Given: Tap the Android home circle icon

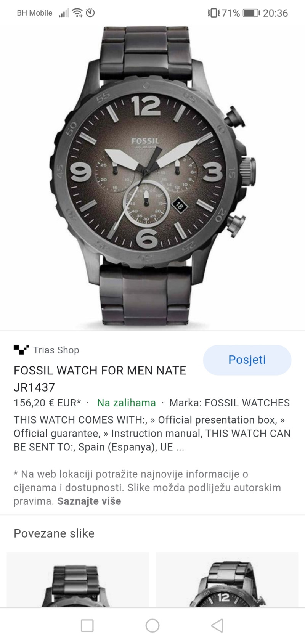Looking at the screenshot, I should [152, 626].
